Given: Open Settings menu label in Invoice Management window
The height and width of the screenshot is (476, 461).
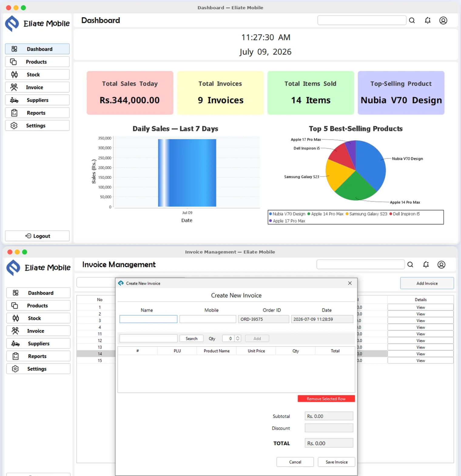Looking at the screenshot, I should pyautogui.click(x=37, y=369).
